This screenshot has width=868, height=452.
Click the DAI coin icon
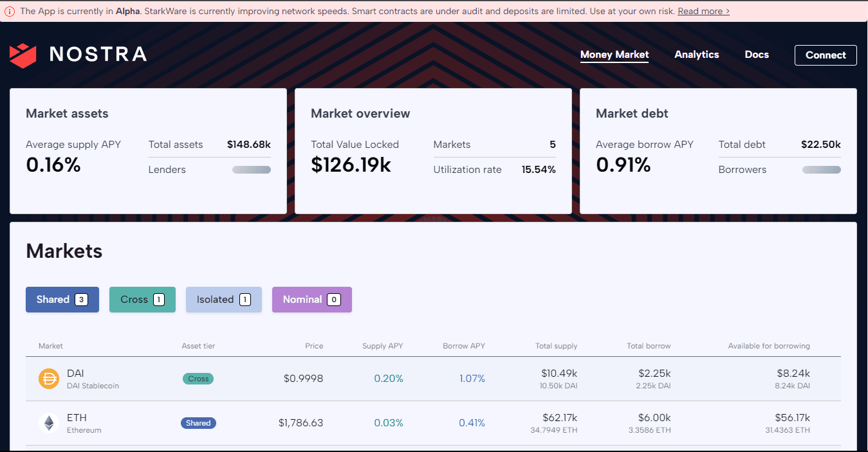pos(49,379)
